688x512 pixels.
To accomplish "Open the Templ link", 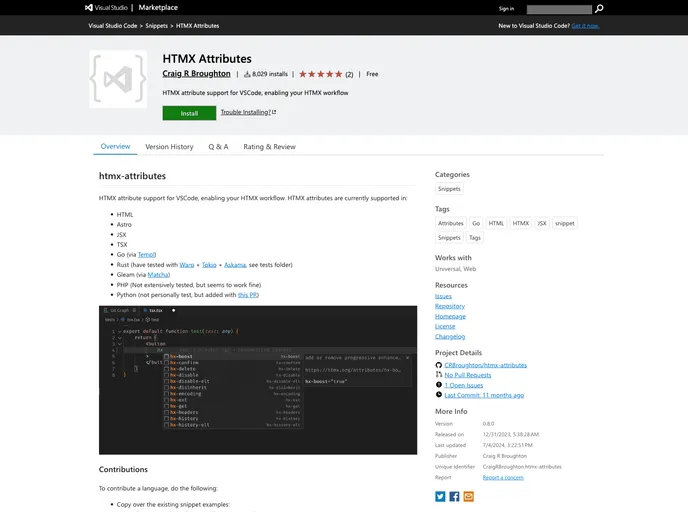I will (146, 254).
